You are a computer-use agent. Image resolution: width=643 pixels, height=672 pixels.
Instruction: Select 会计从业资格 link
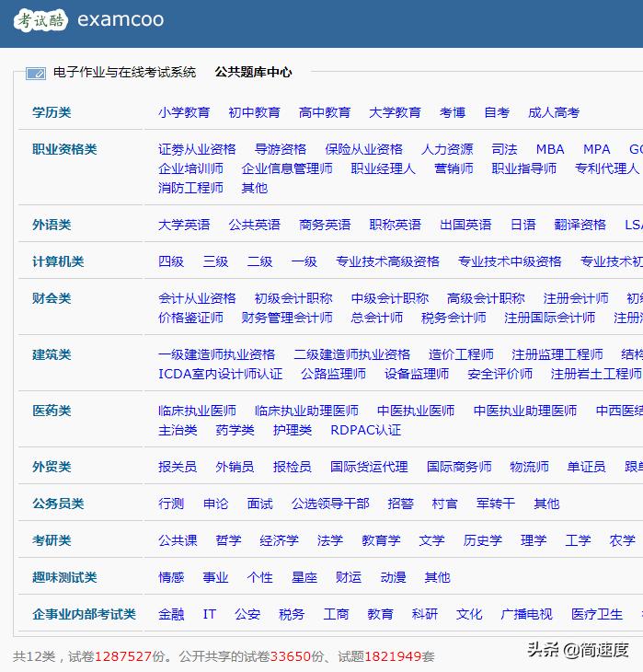197,298
